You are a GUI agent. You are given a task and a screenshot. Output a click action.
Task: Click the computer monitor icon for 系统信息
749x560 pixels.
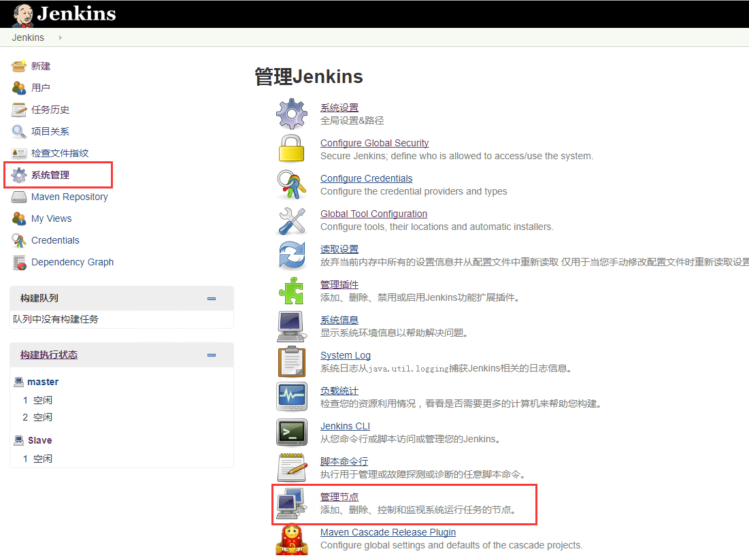[291, 327]
